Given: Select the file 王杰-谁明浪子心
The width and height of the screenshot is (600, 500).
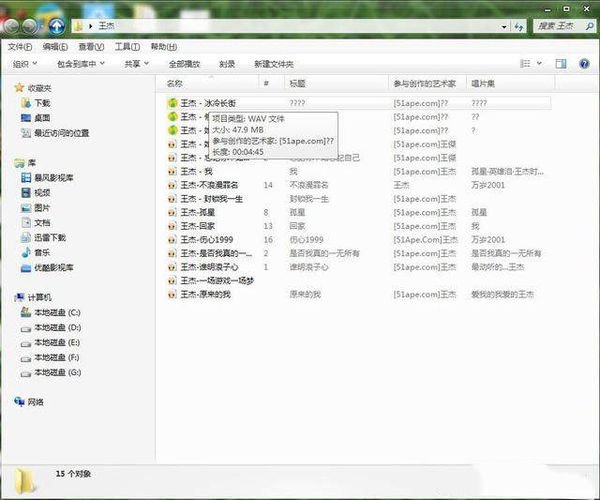Looking at the screenshot, I should 209,267.
